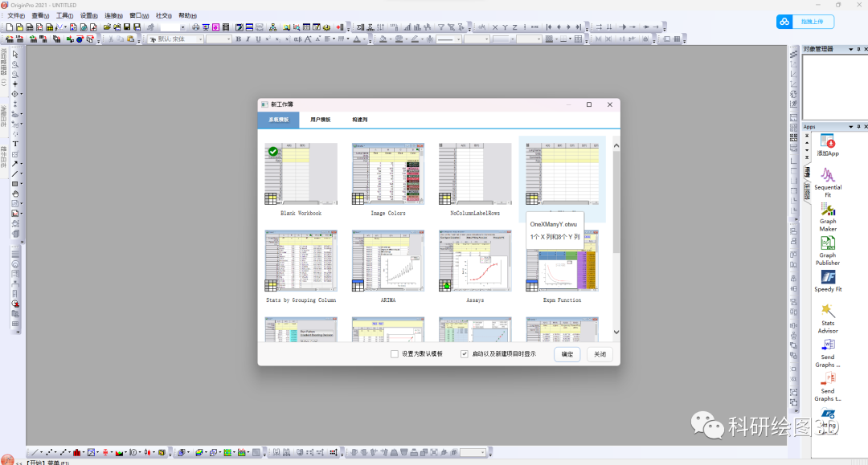Image resolution: width=868 pixels, height=465 pixels.
Task: Click the Add App icon
Action: tap(828, 146)
